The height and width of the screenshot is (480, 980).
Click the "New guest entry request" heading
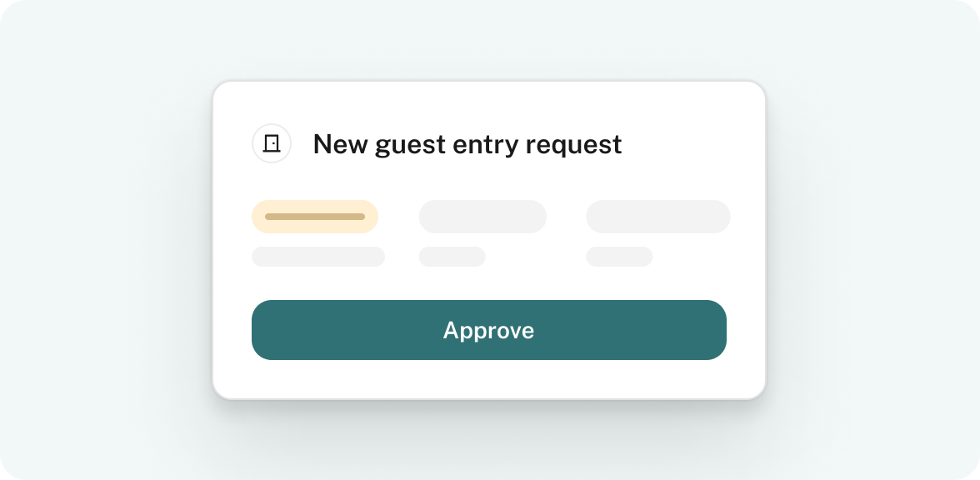pyautogui.click(x=467, y=144)
